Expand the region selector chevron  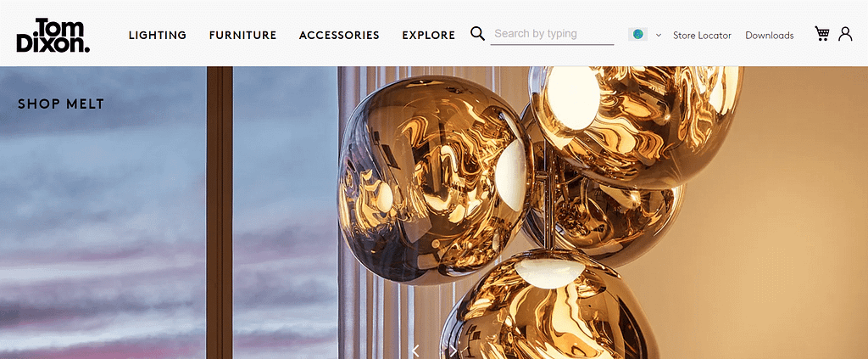pyautogui.click(x=658, y=35)
